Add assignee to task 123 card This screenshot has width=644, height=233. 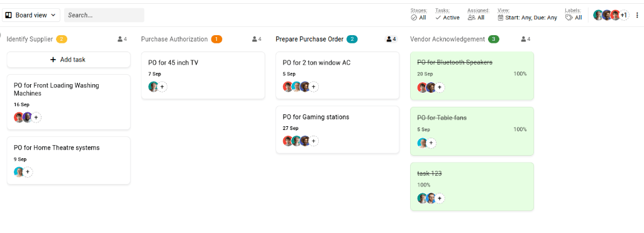point(440,198)
